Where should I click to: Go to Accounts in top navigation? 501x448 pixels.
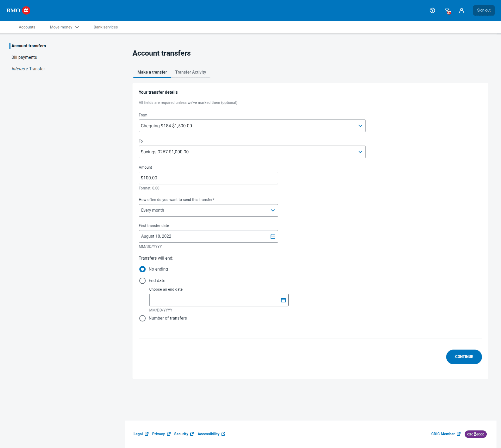[27, 27]
